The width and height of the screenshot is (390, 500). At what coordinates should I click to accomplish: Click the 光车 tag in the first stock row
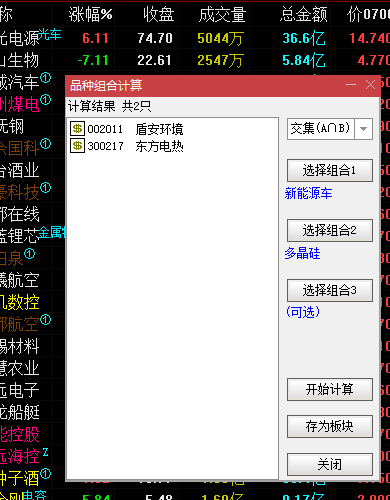pyautogui.click(x=50, y=34)
